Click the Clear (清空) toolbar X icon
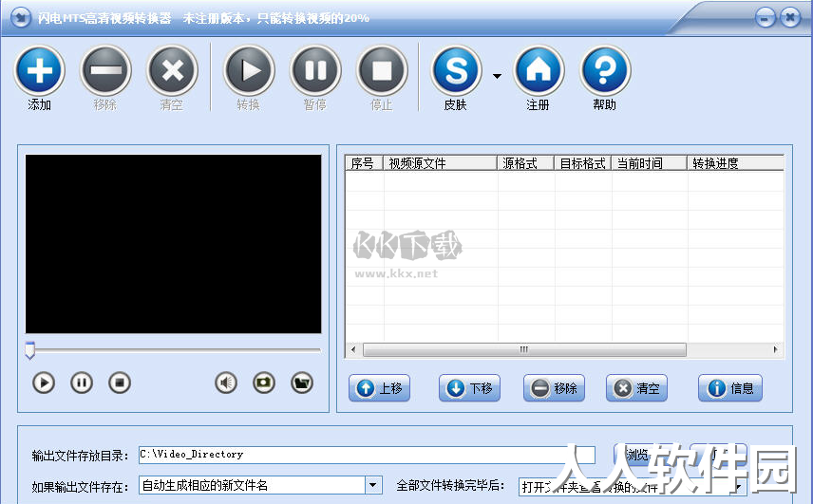The height and width of the screenshot is (504, 813). pos(172,70)
